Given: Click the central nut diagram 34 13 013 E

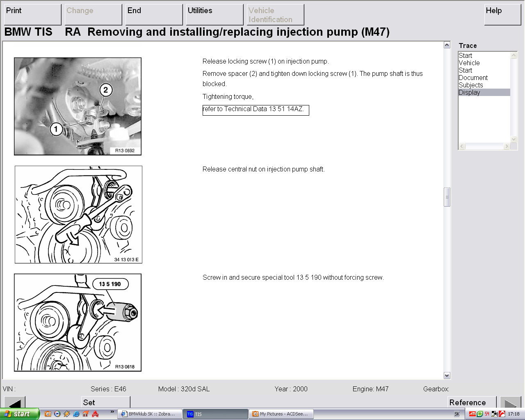Looking at the screenshot, I should [78, 215].
